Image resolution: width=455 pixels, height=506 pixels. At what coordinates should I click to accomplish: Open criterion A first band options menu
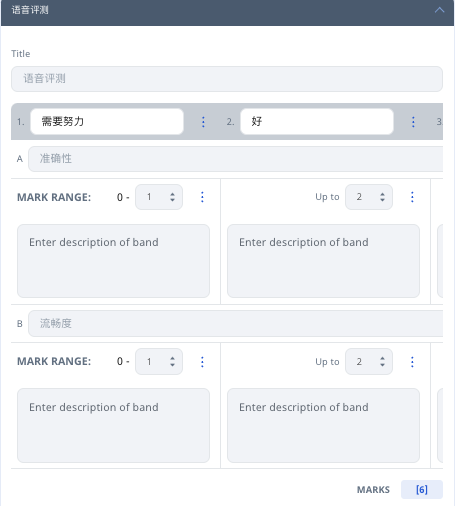click(202, 197)
